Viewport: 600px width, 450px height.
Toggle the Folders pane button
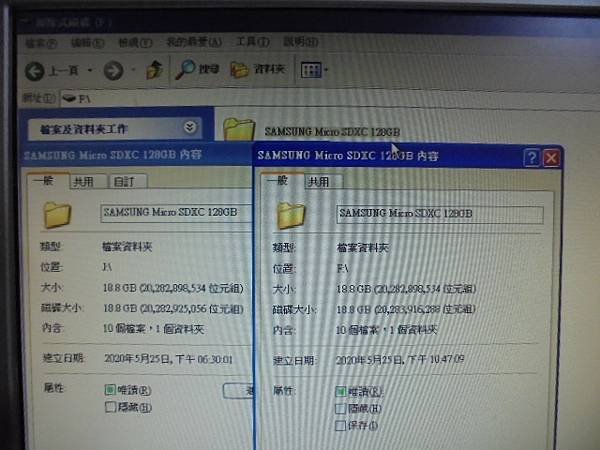258,69
